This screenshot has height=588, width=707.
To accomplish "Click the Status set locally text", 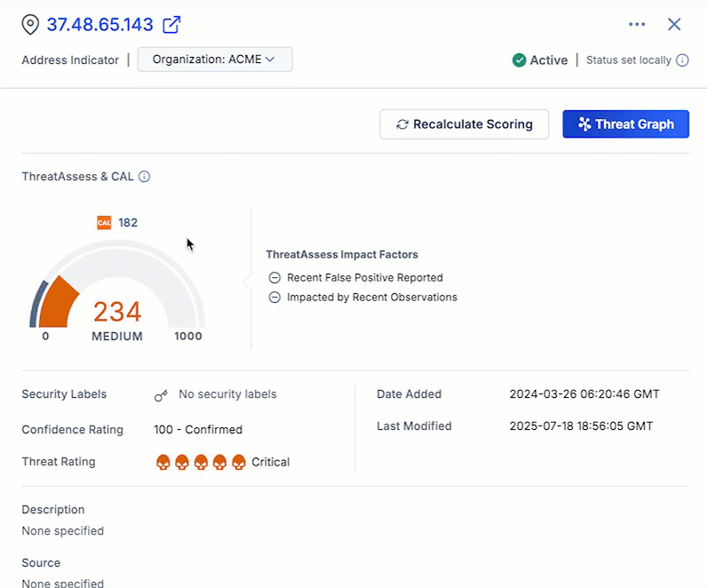I will click(x=629, y=60).
